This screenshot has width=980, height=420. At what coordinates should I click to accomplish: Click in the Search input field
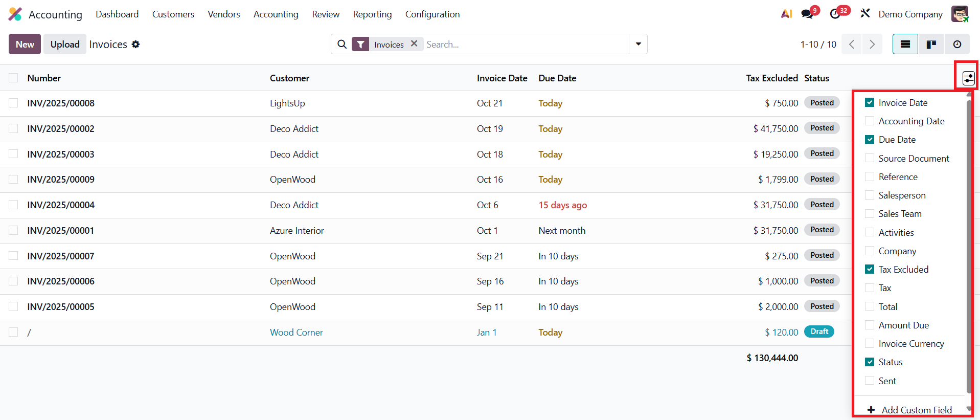tap(526, 45)
